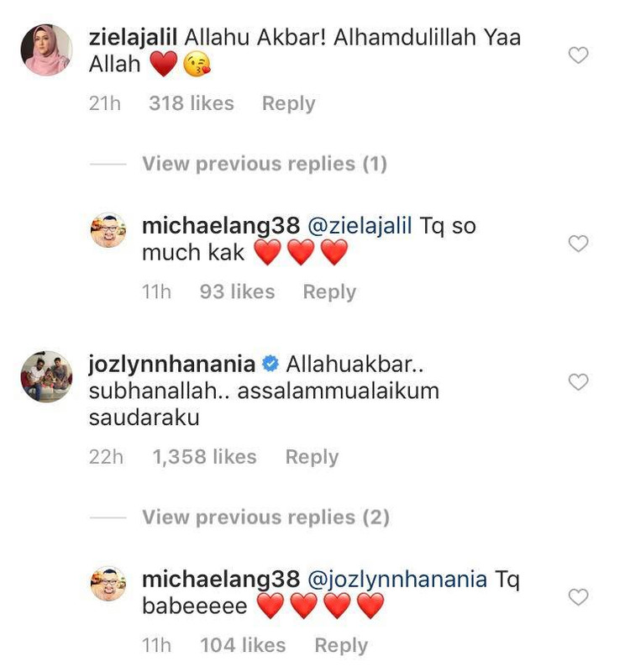View the 318 likes list

192,103
